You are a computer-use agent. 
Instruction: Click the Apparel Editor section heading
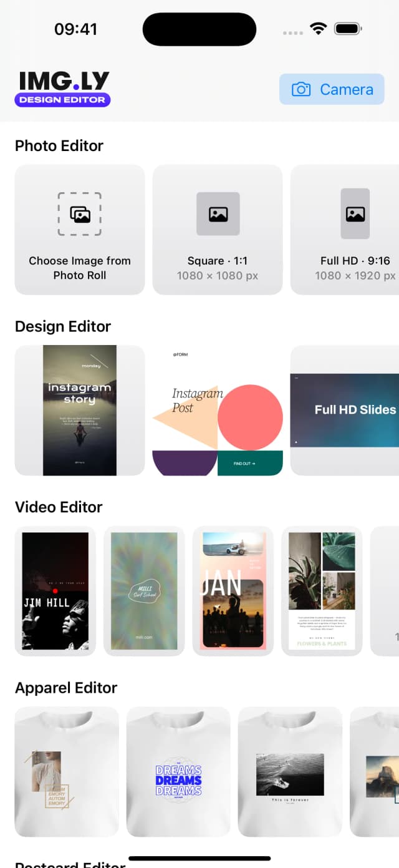(66, 688)
